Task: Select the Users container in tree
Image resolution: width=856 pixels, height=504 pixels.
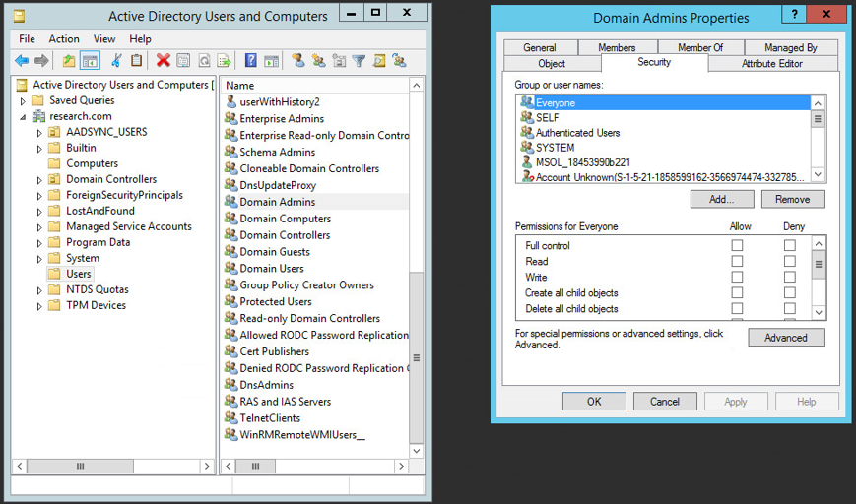Action: (78, 274)
